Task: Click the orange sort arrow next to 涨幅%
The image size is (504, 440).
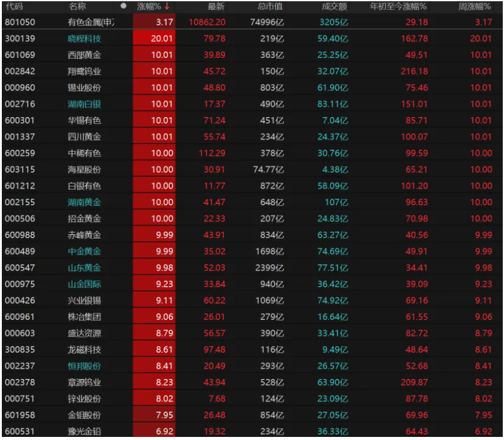Action: [167, 6]
